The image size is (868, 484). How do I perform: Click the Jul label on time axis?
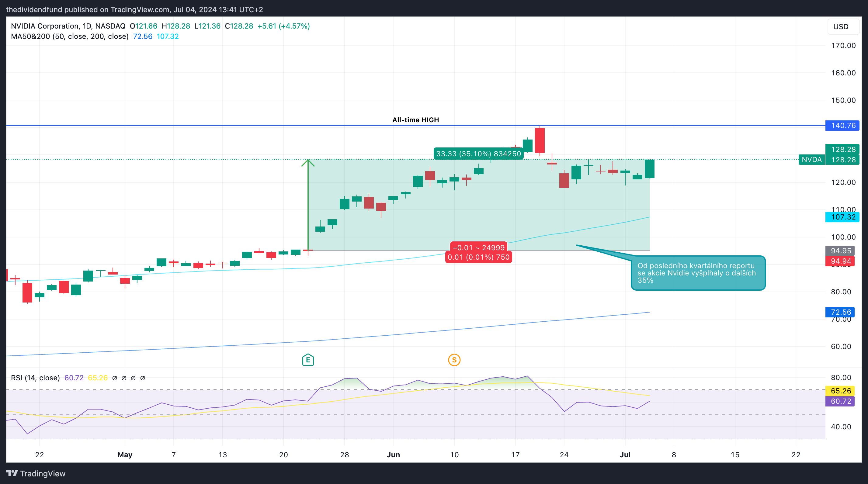625,455
